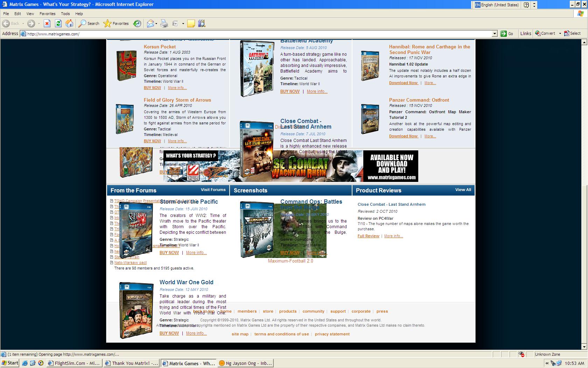
Task: Click the Storm over the Pacific box cover
Action: tap(136, 230)
